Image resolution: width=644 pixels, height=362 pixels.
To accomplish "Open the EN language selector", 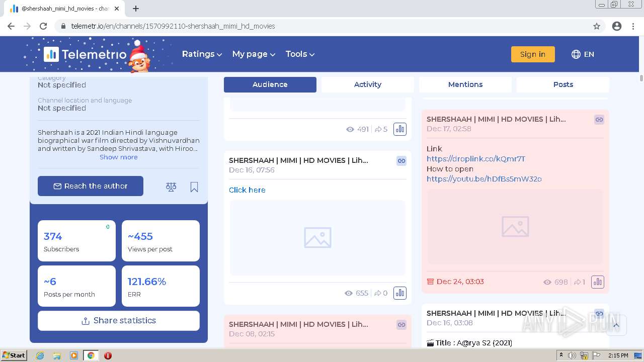I will (x=583, y=54).
